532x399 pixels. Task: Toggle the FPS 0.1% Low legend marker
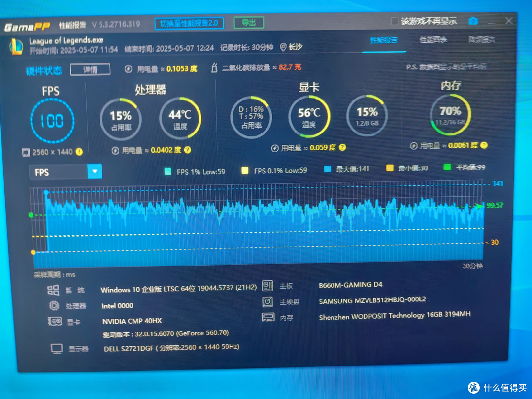(245, 170)
